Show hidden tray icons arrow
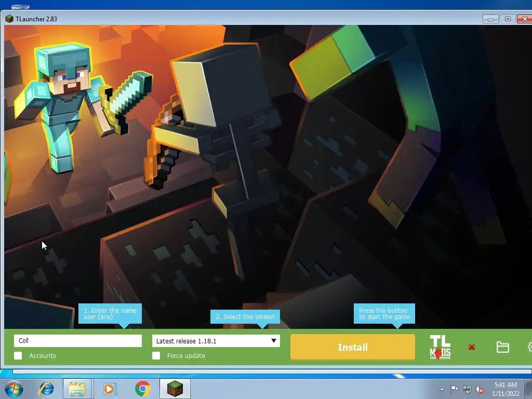Viewport: 532px width, 399px height. pyautogui.click(x=442, y=389)
